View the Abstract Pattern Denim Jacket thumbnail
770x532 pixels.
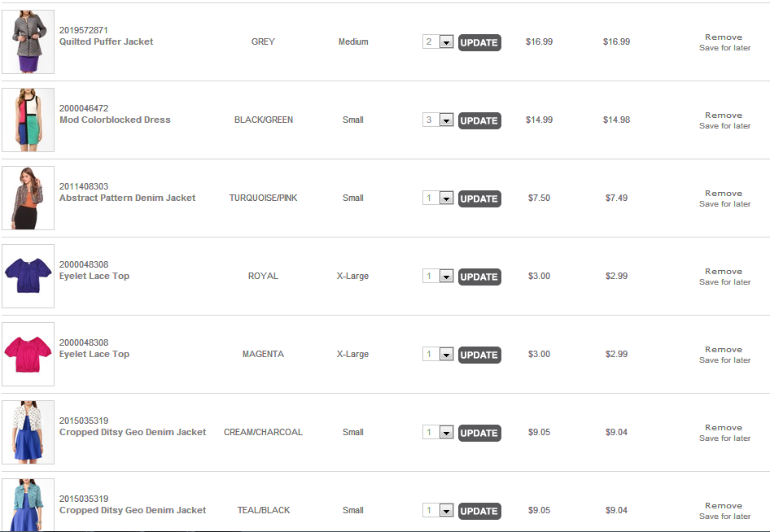[x=28, y=198]
